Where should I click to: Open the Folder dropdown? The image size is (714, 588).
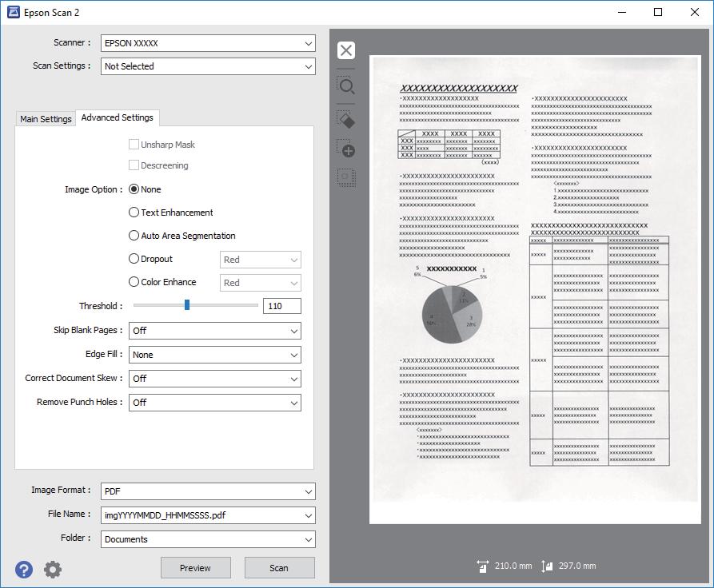point(208,539)
